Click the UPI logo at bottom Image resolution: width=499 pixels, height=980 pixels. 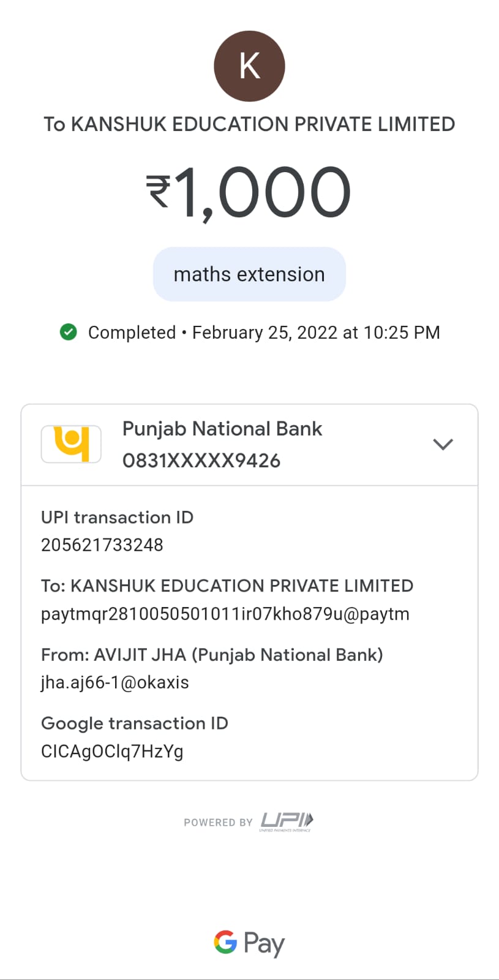pyautogui.click(x=287, y=821)
